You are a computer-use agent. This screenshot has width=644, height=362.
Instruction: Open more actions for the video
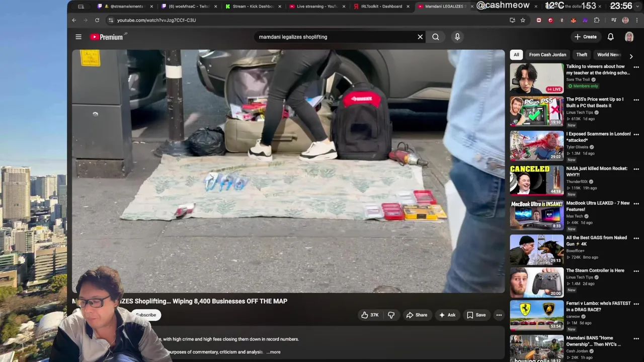coord(499,315)
